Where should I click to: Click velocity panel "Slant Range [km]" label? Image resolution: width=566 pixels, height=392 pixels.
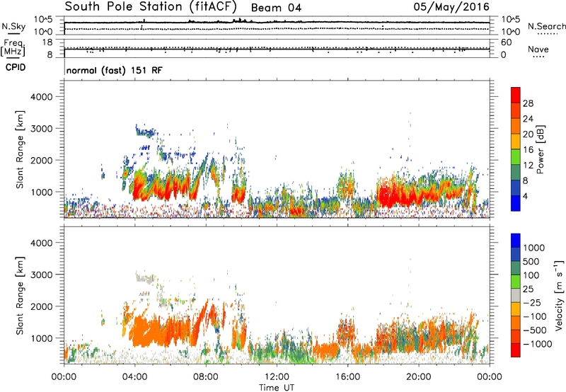click(x=20, y=295)
